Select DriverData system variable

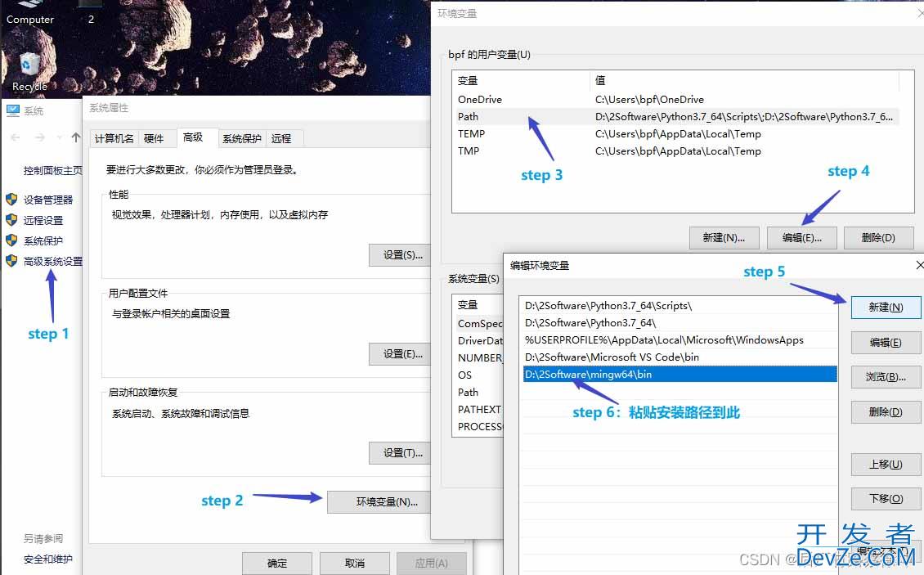(479, 340)
